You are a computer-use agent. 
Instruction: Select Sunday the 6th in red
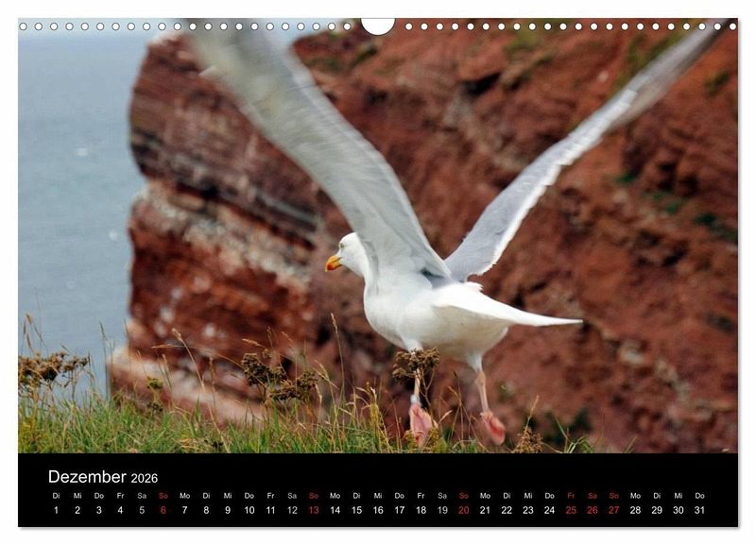point(163,510)
